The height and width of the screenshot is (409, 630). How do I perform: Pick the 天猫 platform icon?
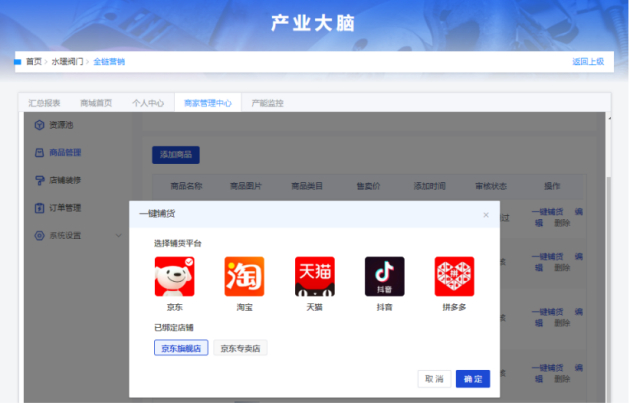click(x=315, y=276)
